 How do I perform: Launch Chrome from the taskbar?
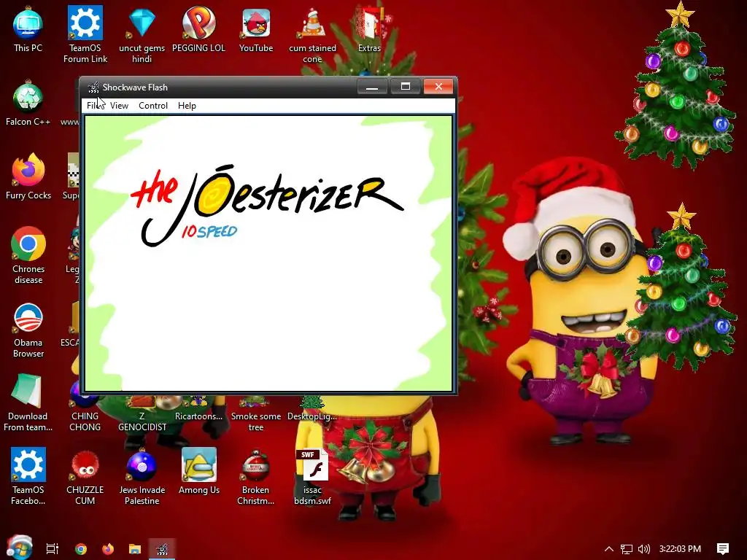(x=81, y=548)
